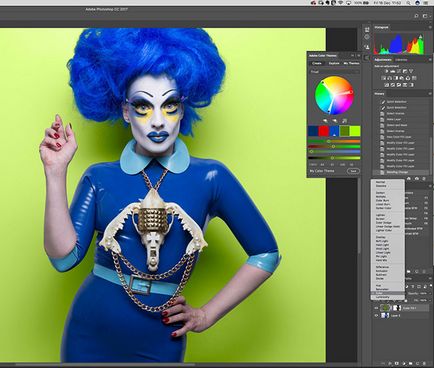Delete layer using the Layers panel trash icon
The height and width of the screenshot is (368, 434).
(x=425, y=363)
